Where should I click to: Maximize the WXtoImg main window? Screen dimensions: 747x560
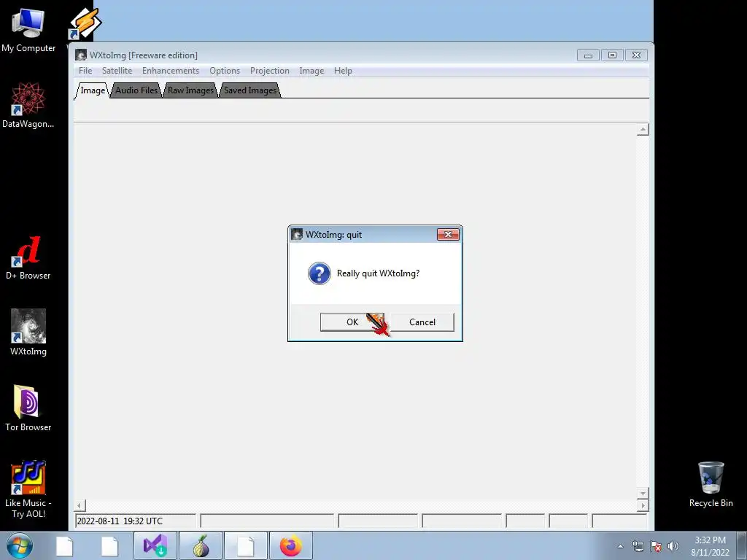pos(612,55)
